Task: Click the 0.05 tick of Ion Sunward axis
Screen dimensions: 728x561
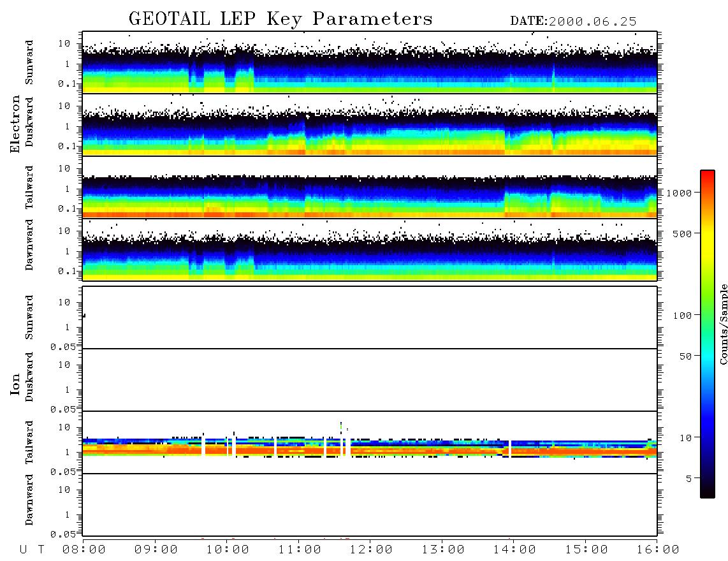Action: click(x=62, y=346)
